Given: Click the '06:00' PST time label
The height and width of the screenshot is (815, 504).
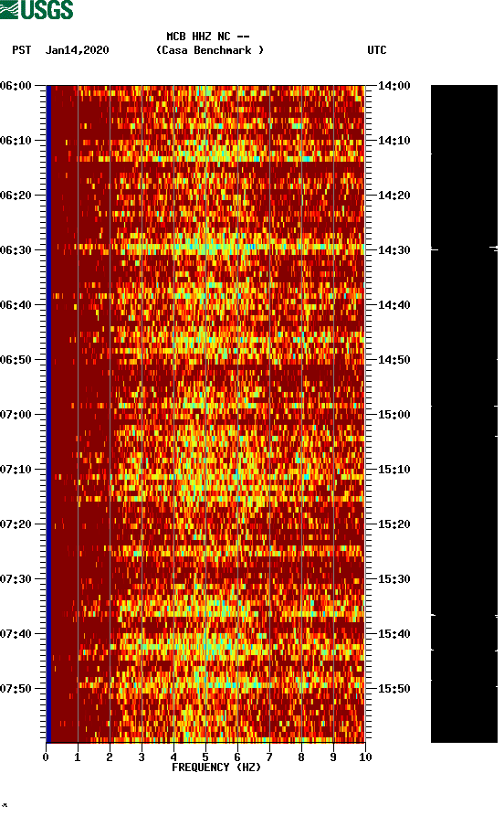Looking at the screenshot, I should (x=16, y=86).
